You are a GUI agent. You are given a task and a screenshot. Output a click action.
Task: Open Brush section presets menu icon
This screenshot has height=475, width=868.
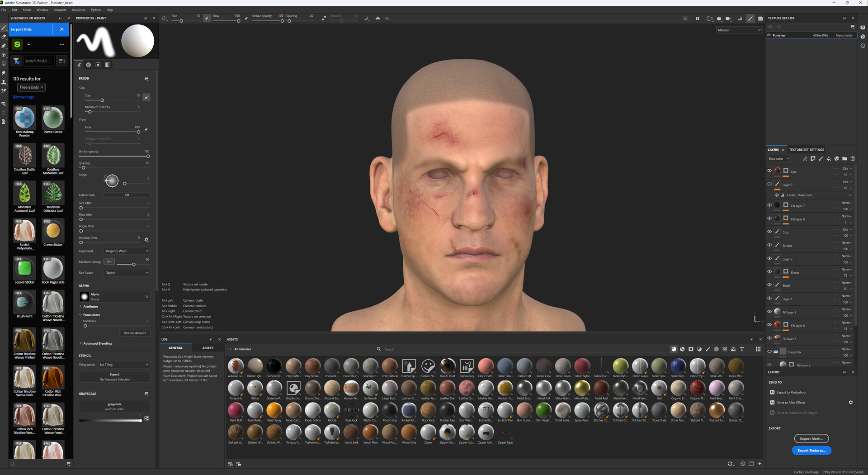coord(146,78)
